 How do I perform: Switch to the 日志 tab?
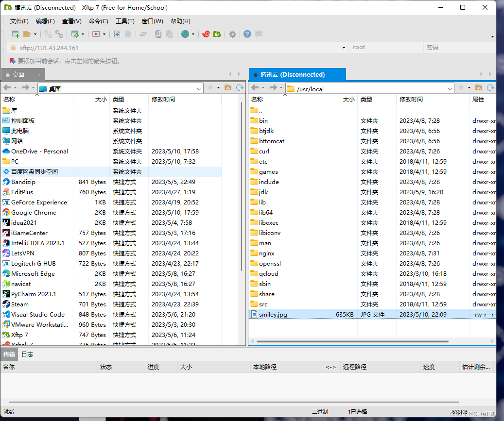pyautogui.click(x=27, y=354)
